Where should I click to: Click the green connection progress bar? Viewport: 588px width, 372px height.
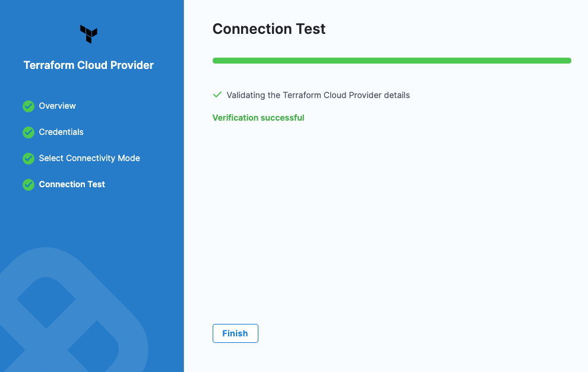pyautogui.click(x=391, y=61)
